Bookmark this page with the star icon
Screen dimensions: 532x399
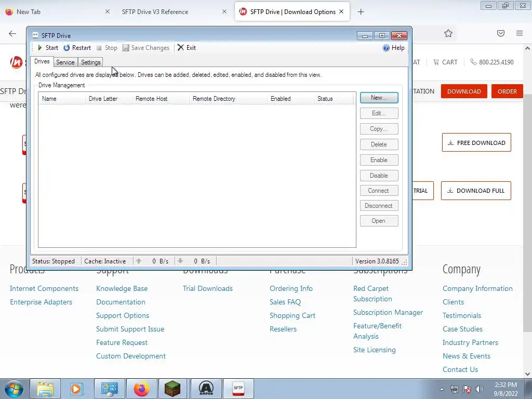pos(448,33)
